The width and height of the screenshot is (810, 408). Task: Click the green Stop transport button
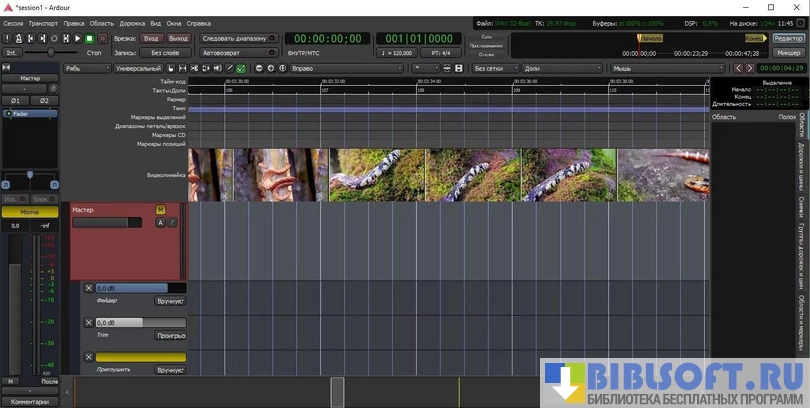[89, 38]
